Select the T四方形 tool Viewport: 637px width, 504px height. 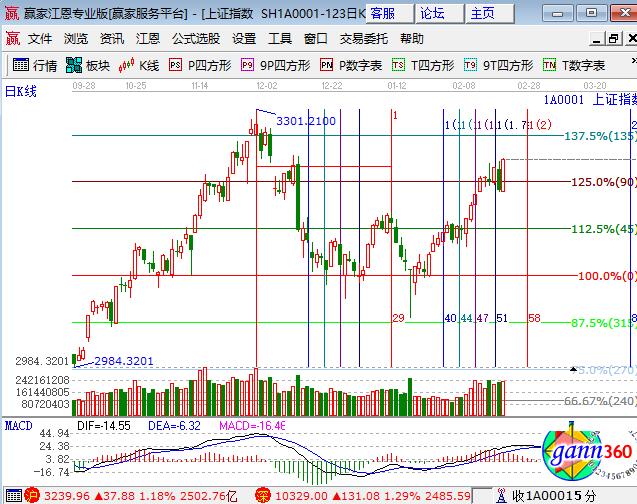click(x=424, y=65)
